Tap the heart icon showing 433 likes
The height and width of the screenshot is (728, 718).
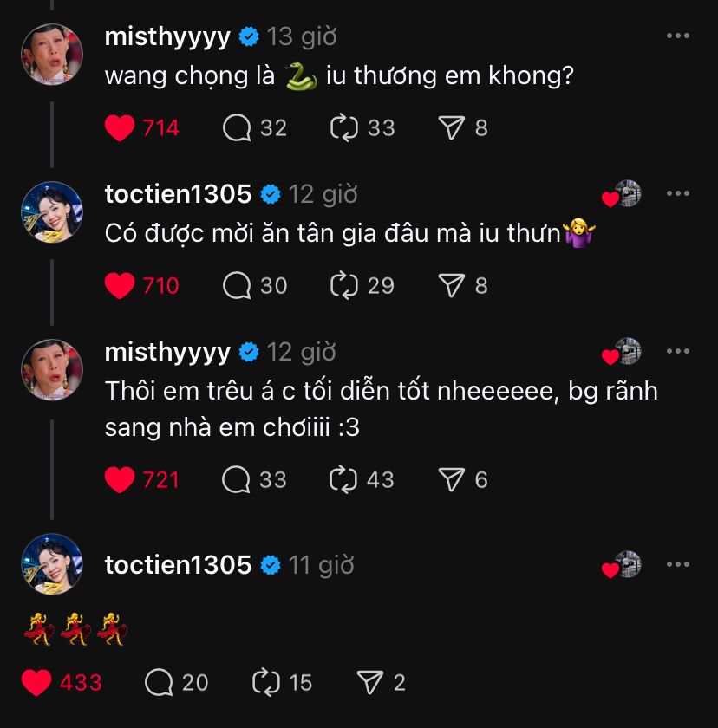pyautogui.click(x=36, y=683)
